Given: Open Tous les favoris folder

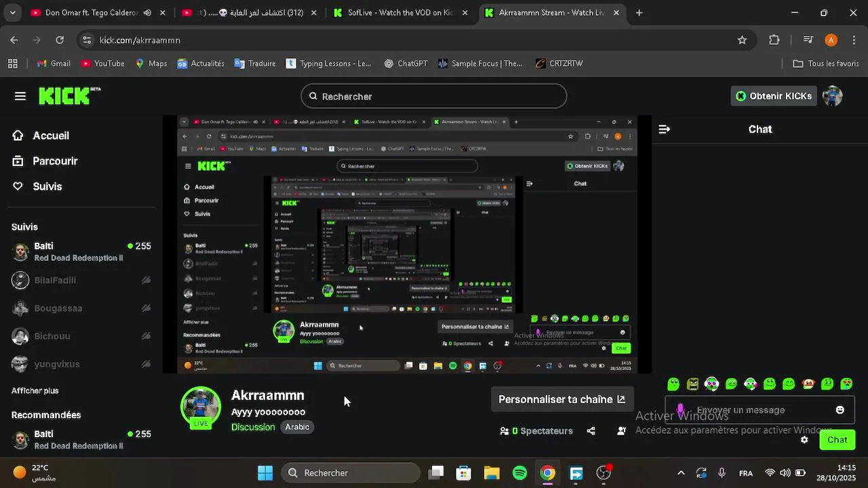Looking at the screenshot, I should pos(826,64).
